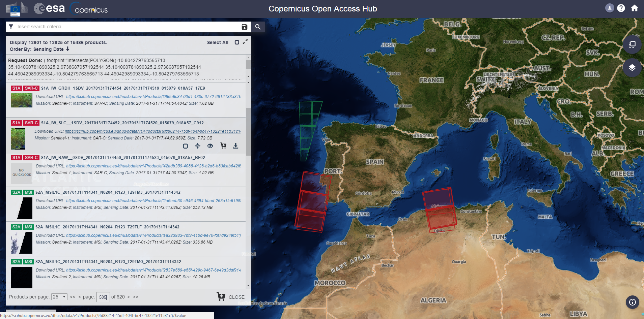Click request query box scrollbar thumb
Screen dimensions: 644x319
tap(248, 64)
